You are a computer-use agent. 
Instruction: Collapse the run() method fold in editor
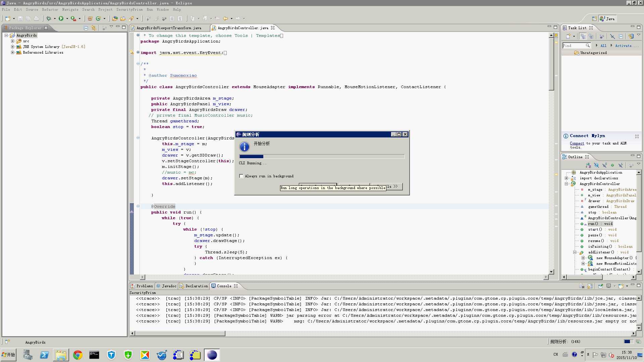138,206
